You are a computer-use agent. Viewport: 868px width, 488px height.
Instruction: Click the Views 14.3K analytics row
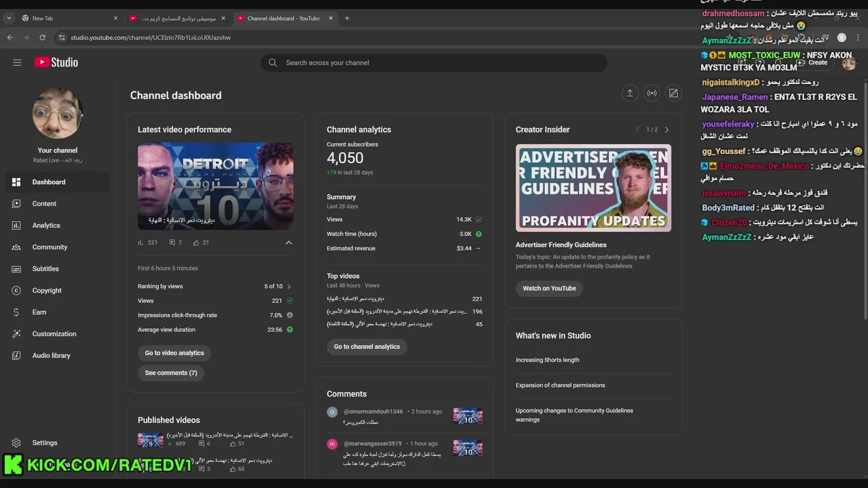point(404,220)
